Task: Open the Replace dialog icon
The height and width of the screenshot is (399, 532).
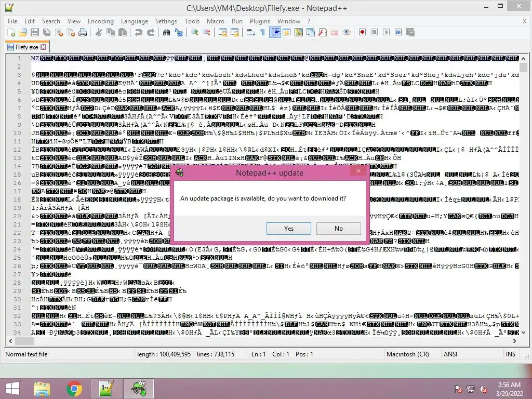Action: pos(179,32)
